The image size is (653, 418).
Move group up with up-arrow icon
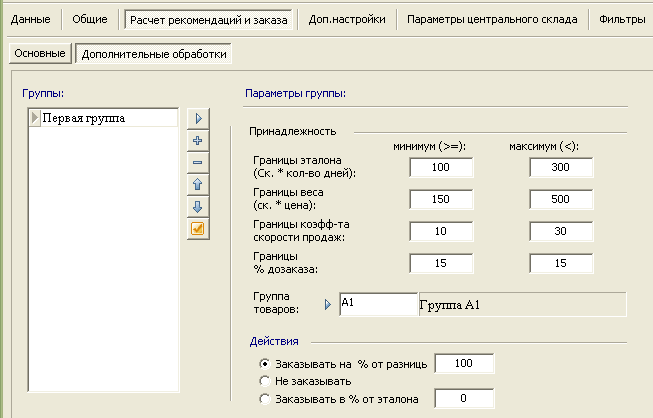[198, 184]
